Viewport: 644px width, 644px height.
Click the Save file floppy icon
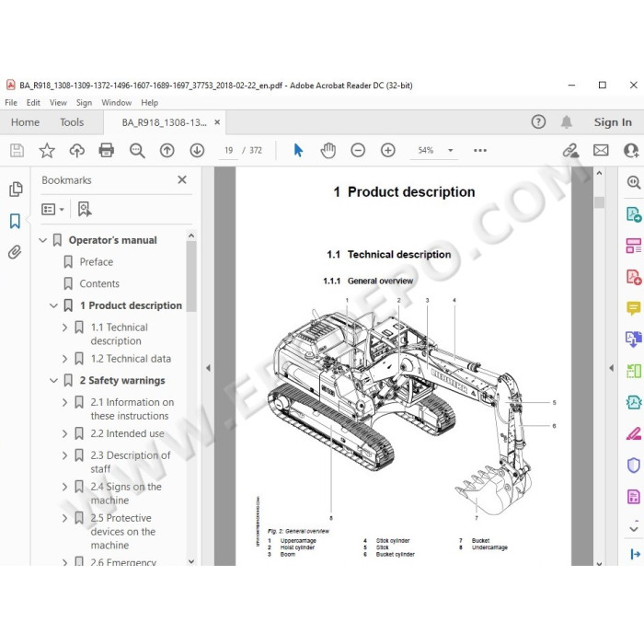click(17, 150)
